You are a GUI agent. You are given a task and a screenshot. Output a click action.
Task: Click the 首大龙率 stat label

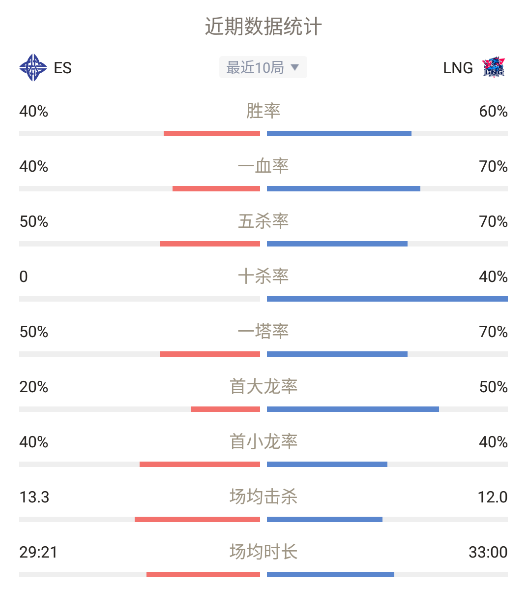(263, 387)
